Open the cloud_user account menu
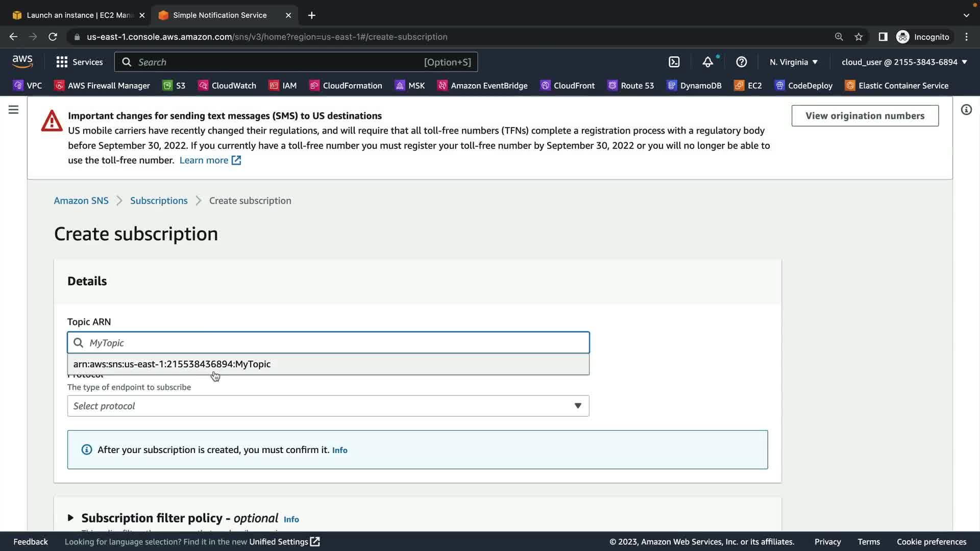Screen dimensions: 980x551 (x=904, y=62)
